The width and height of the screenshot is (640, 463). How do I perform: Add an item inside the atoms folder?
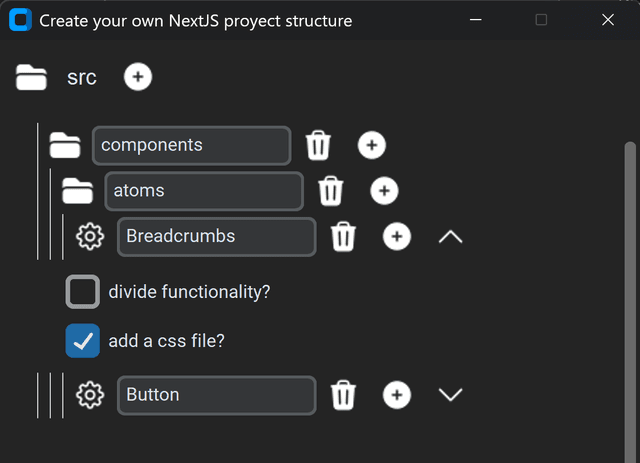pyautogui.click(x=384, y=190)
